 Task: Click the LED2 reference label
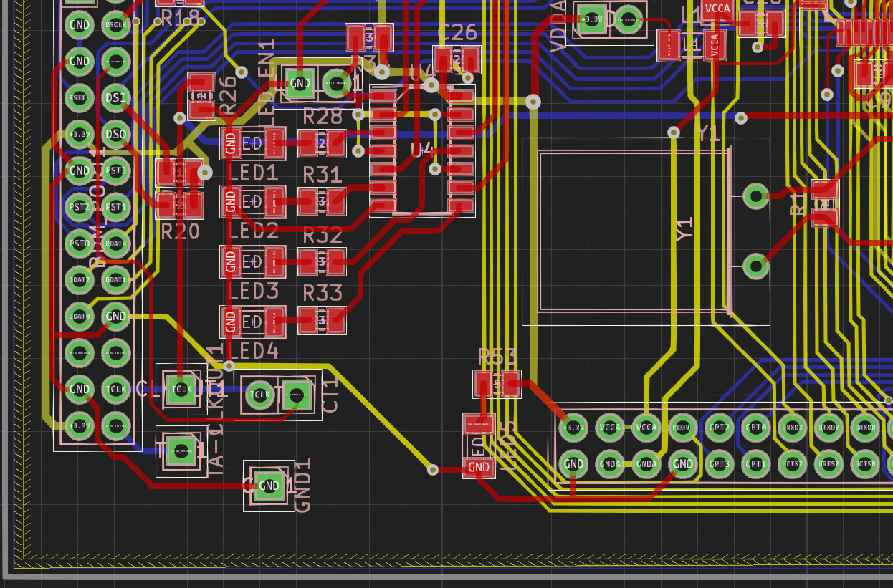point(253,231)
